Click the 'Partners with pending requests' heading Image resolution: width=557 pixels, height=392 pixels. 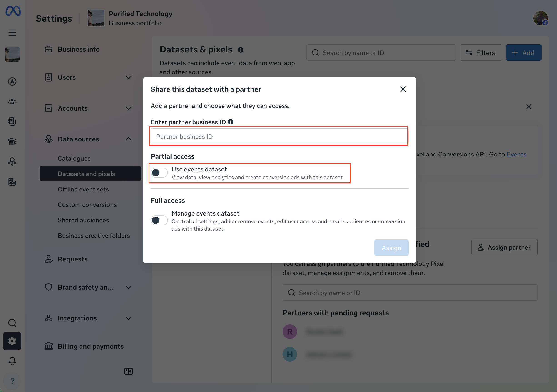point(336,313)
